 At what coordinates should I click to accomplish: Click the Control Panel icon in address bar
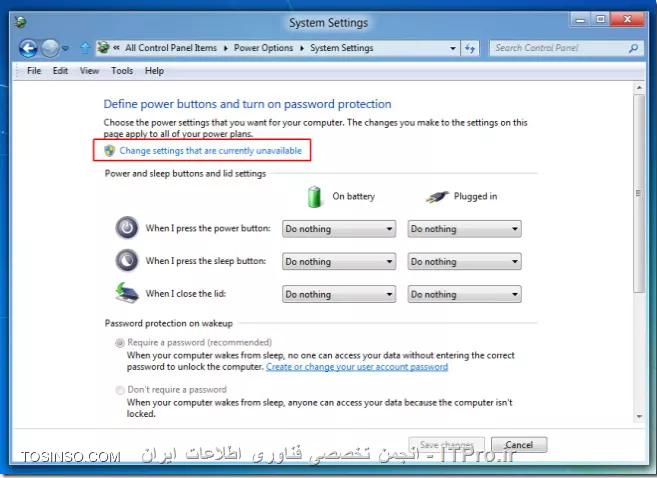(103, 48)
